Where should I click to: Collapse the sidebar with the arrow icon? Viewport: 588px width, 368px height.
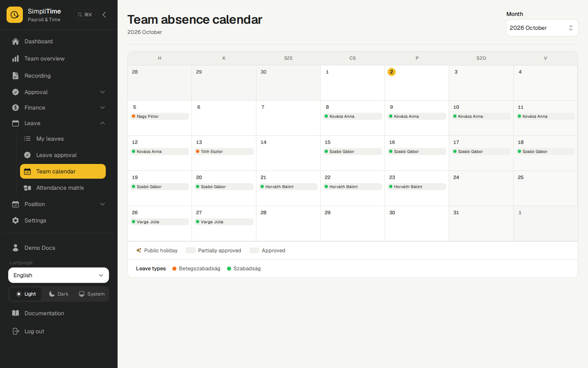104,15
